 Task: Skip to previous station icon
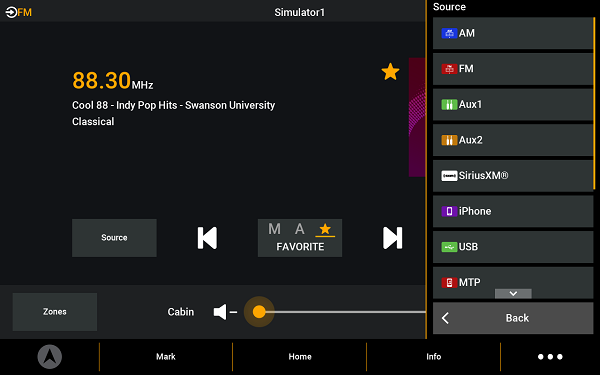click(x=207, y=238)
